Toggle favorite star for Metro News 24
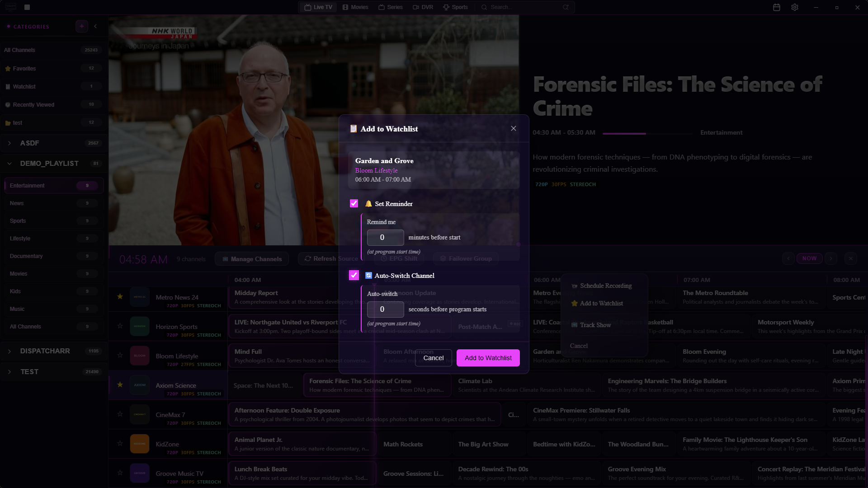 (x=120, y=296)
